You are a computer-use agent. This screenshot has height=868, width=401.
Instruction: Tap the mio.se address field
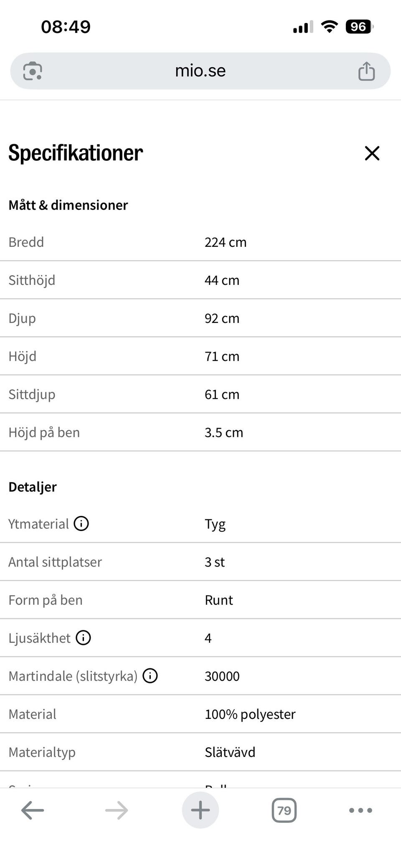pos(200,71)
